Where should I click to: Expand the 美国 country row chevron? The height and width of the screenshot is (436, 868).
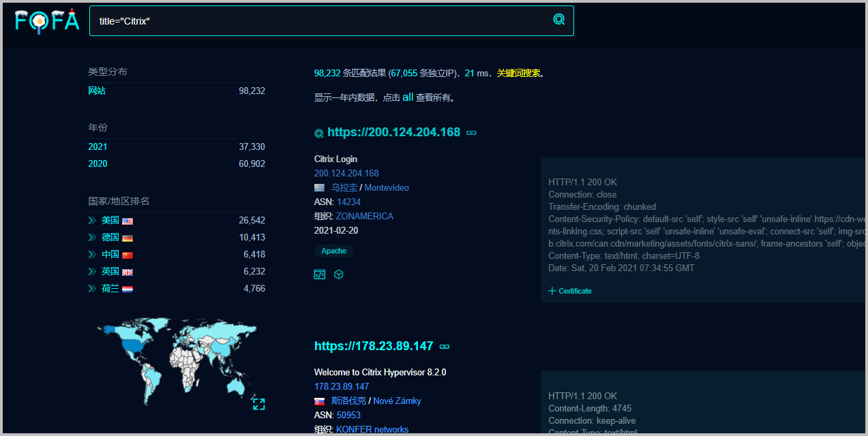(x=92, y=221)
